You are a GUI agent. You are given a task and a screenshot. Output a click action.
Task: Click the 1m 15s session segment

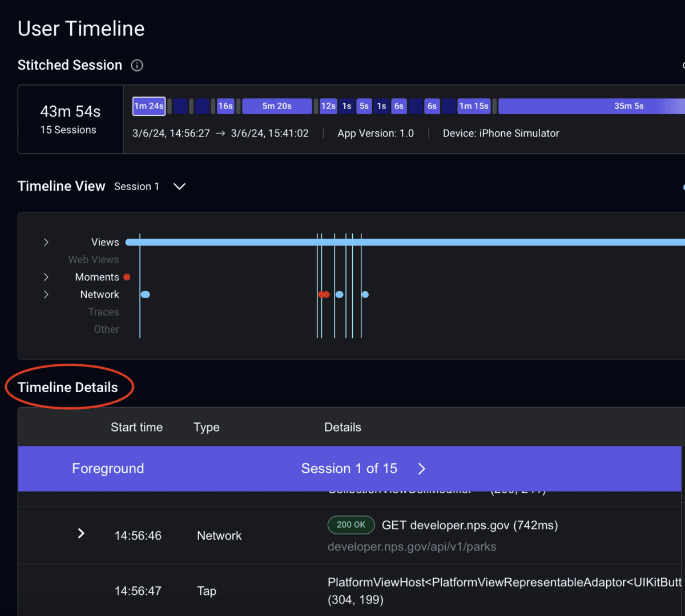474,106
